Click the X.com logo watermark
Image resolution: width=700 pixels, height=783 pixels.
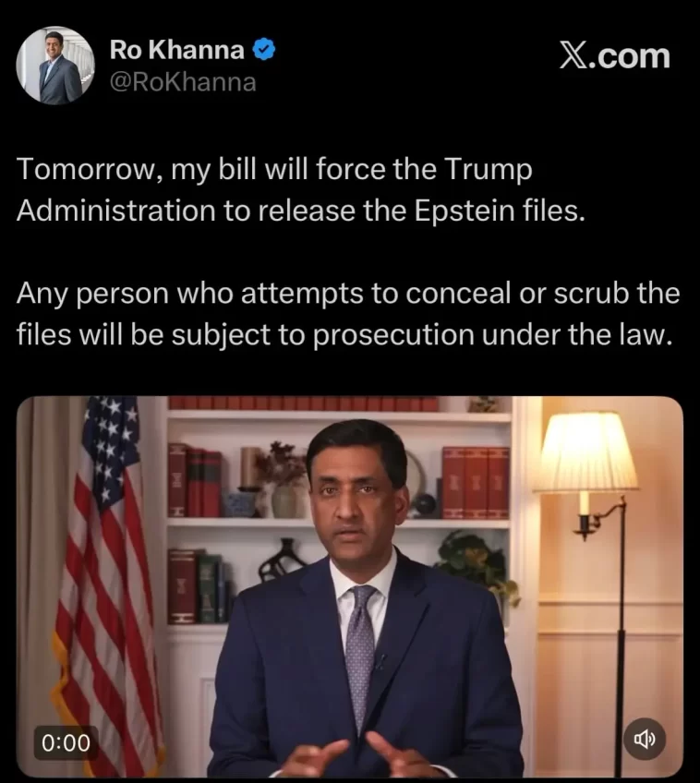[615, 55]
